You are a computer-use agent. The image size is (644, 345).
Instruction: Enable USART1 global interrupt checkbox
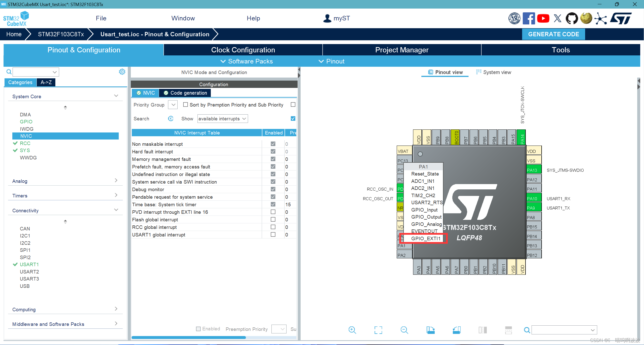pyautogui.click(x=273, y=234)
